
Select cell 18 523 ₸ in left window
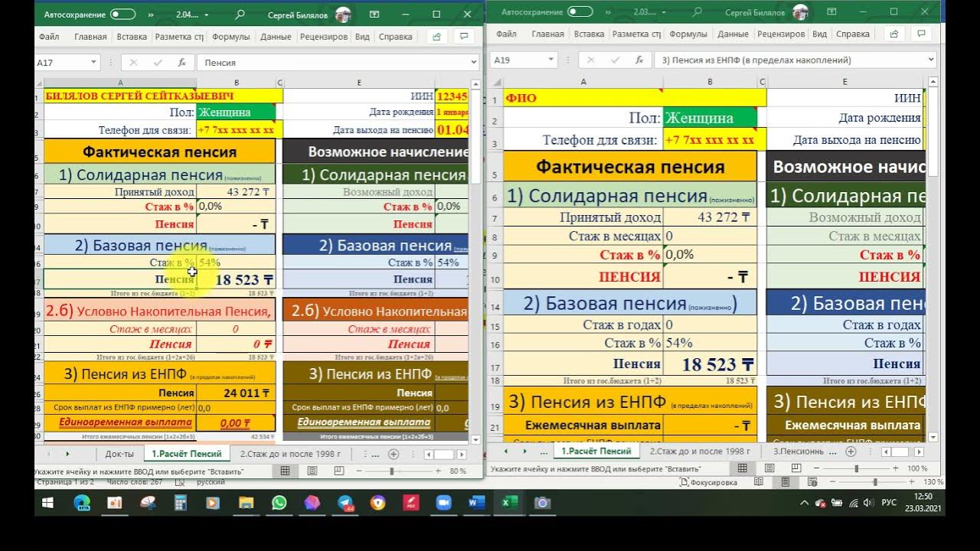tap(236, 280)
